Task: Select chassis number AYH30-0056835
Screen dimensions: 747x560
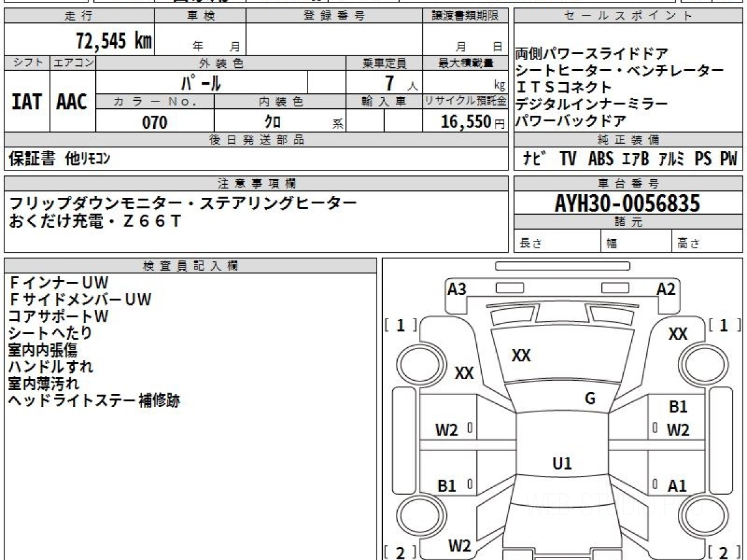Action: pyautogui.click(x=627, y=203)
